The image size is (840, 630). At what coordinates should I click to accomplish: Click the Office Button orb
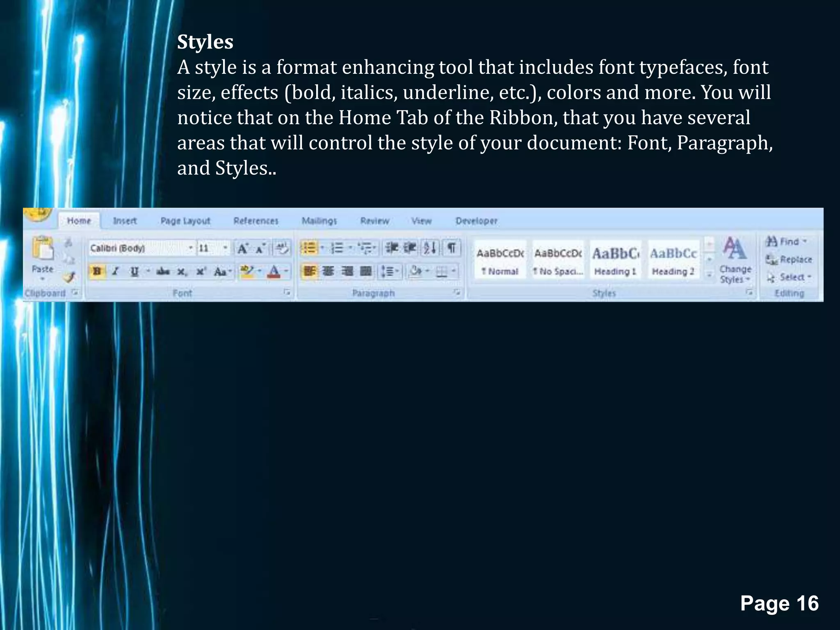[38, 214]
